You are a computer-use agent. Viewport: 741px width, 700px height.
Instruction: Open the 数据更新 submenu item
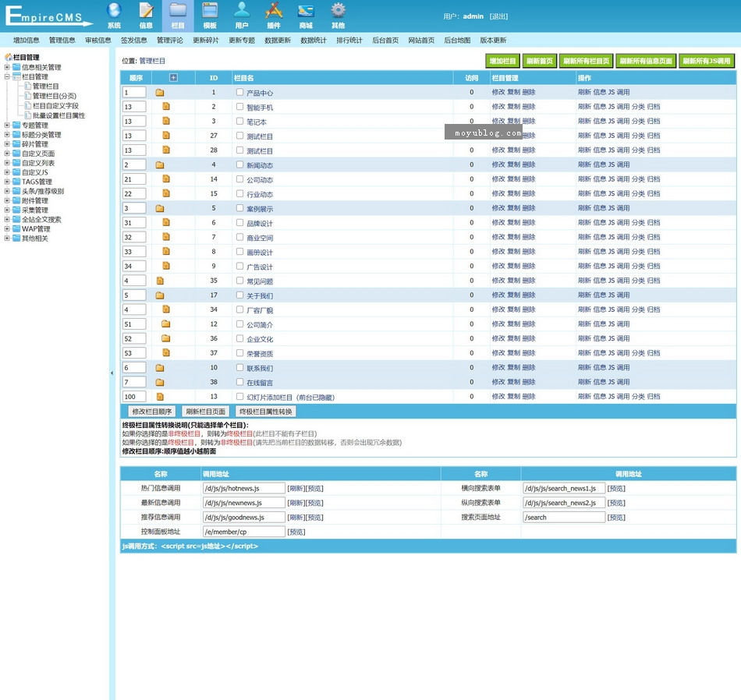point(278,41)
